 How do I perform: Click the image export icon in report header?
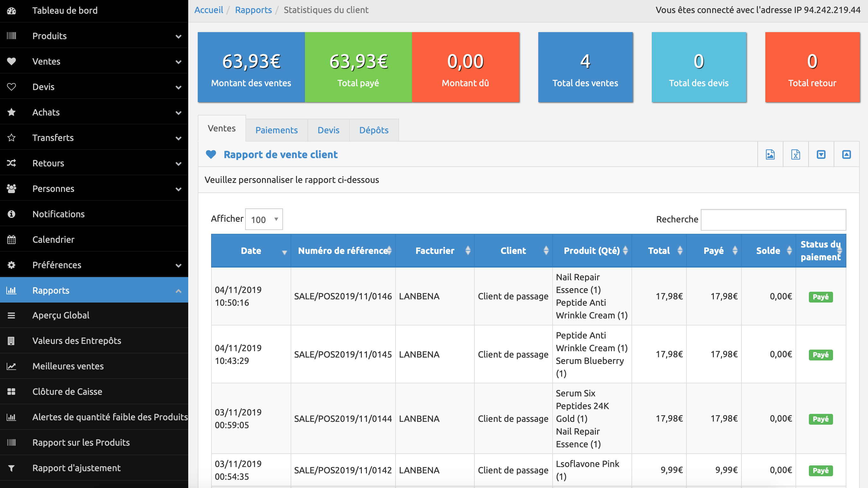(770, 155)
